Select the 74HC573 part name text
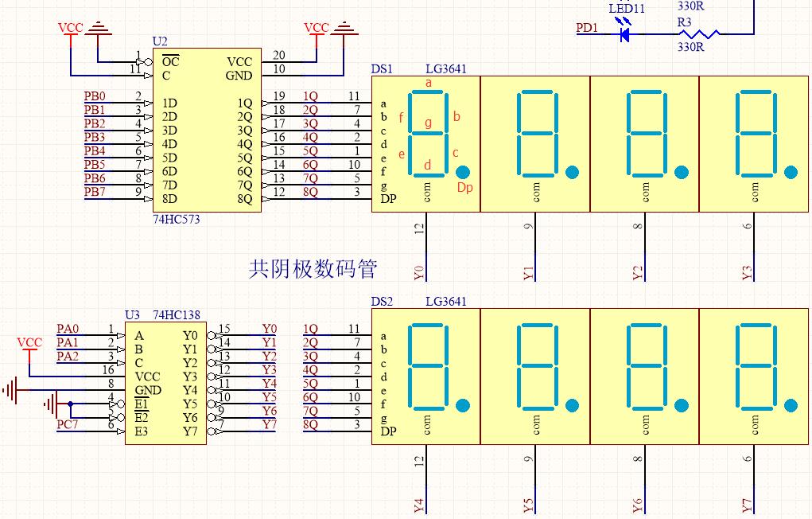This screenshot has height=519, width=812. click(176, 220)
